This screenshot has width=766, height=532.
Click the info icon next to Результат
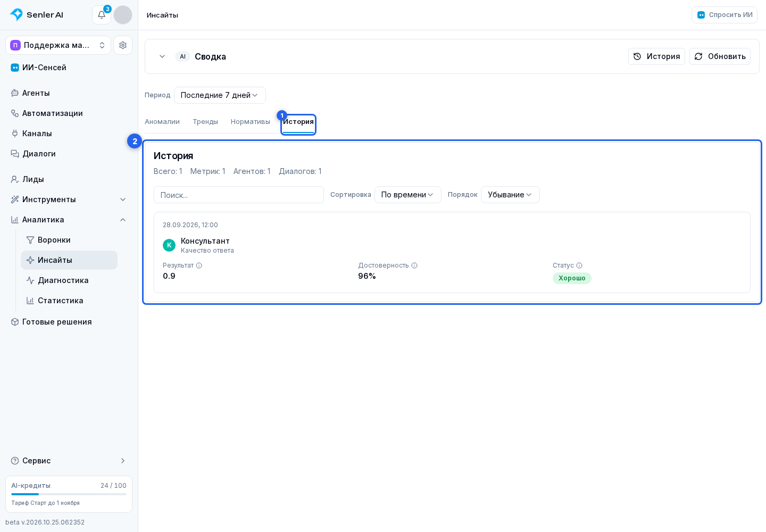[199, 265]
